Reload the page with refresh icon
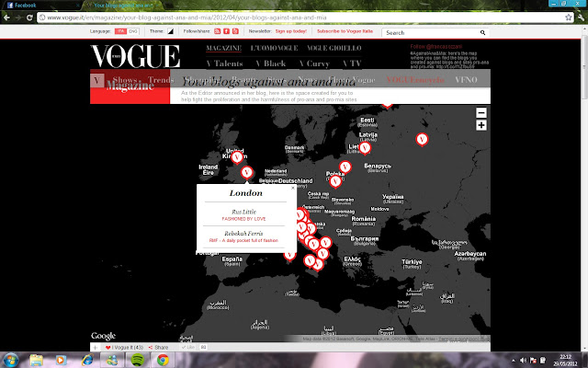Viewport: 588px width, 368px height. [x=29, y=17]
